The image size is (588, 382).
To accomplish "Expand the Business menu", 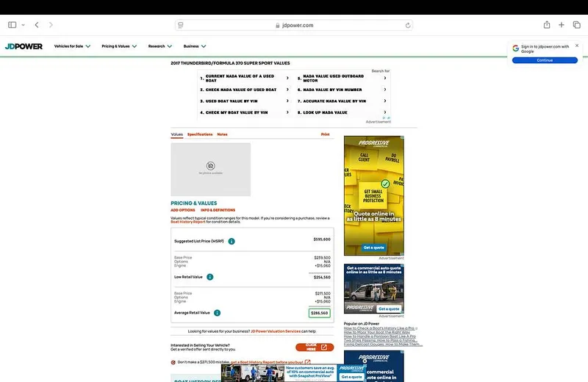I will click(195, 46).
